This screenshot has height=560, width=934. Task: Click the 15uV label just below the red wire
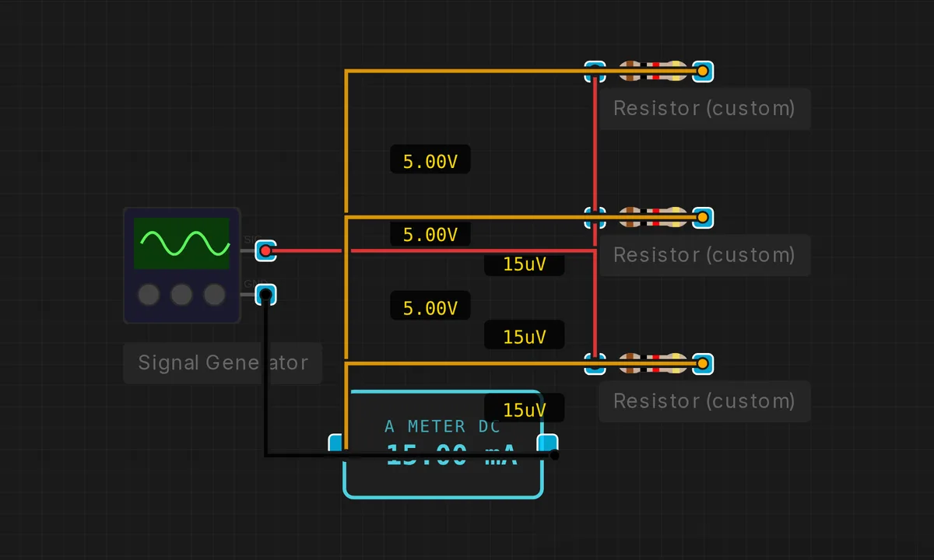[x=525, y=264]
